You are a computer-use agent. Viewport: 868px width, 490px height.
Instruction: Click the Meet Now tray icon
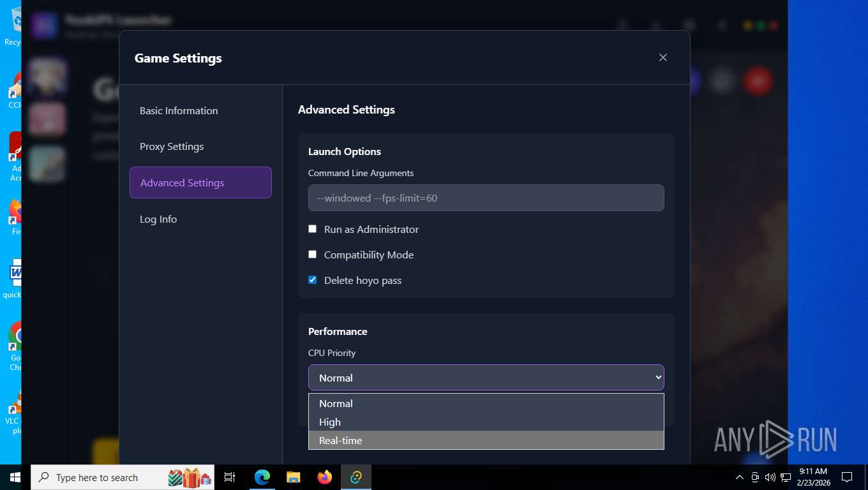[x=755, y=477]
